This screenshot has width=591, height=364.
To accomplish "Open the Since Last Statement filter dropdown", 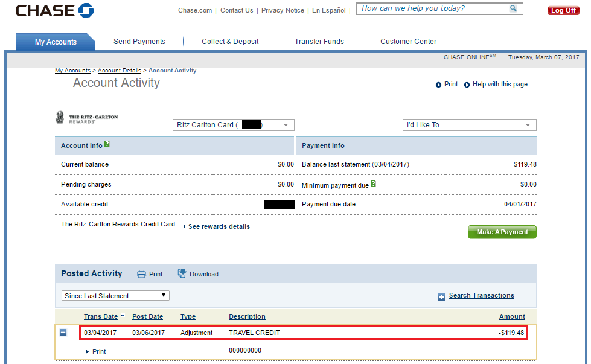I will 115,296.
